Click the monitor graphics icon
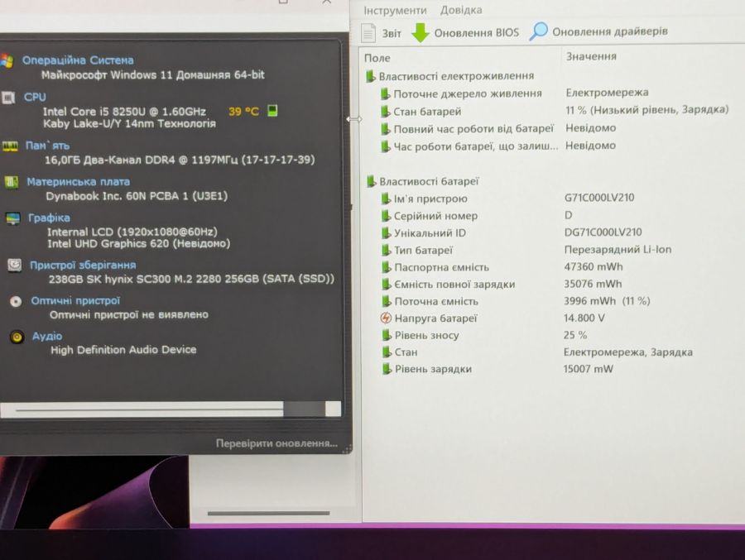The image size is (745, 560). click(x=12, y=218)
